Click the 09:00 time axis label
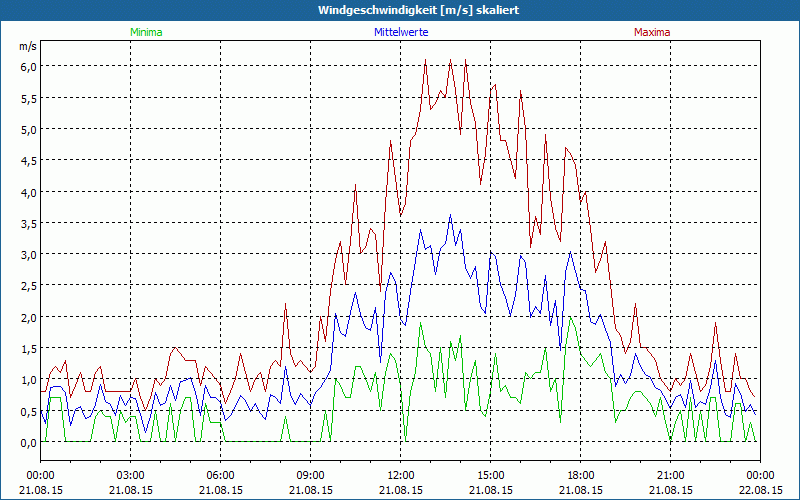 pyautogui.click(x=311, y=475)
